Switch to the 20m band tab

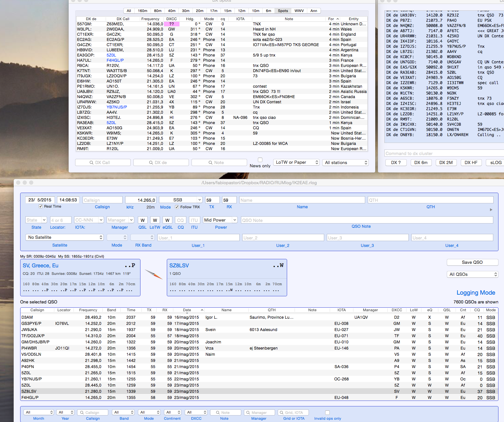[200, 11]
